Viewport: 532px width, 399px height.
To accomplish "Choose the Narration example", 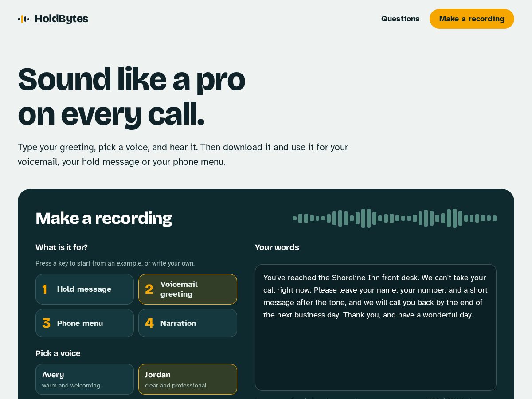I will click(188, 323).
